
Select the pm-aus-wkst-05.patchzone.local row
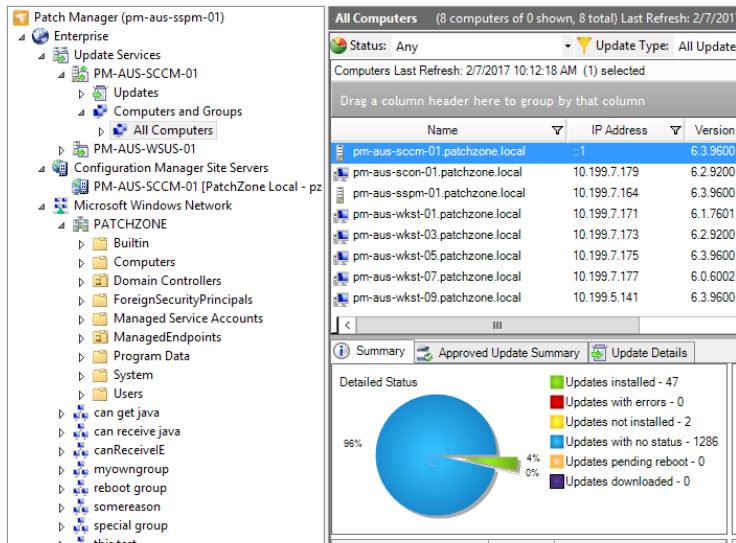click(533, 256)
